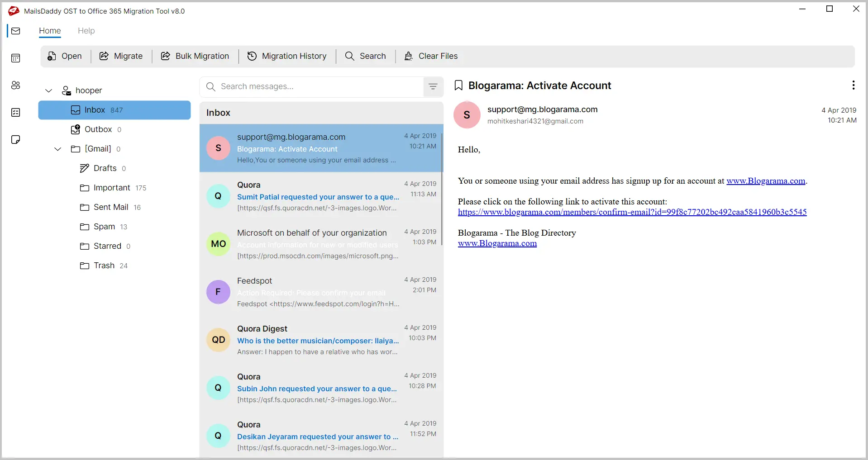Open the tasks view in left sidebar
This screenshot has width=868, height=460.
tap(16, 112)
